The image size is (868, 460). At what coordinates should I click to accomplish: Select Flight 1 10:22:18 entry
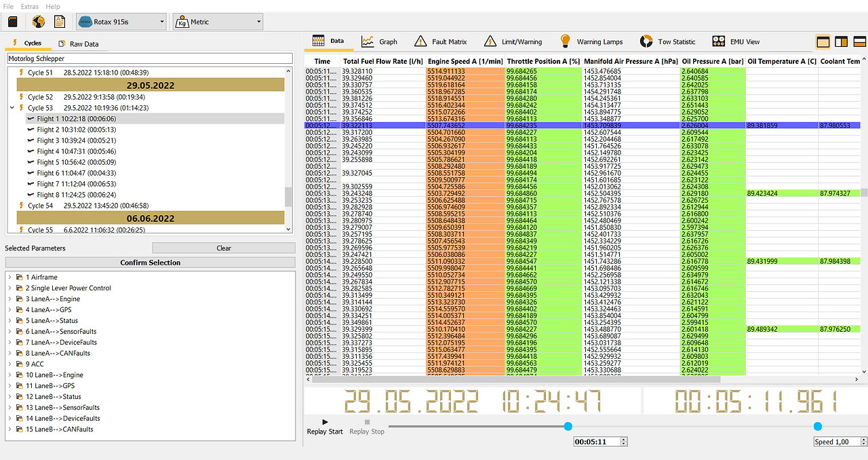[155, 119]
